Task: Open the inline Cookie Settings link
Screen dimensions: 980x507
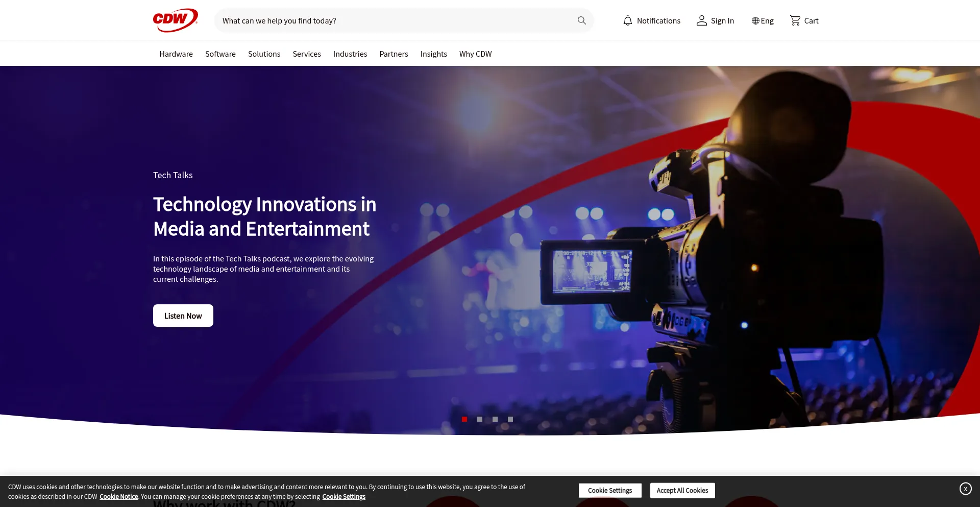Action: click(x=344, y=497)
